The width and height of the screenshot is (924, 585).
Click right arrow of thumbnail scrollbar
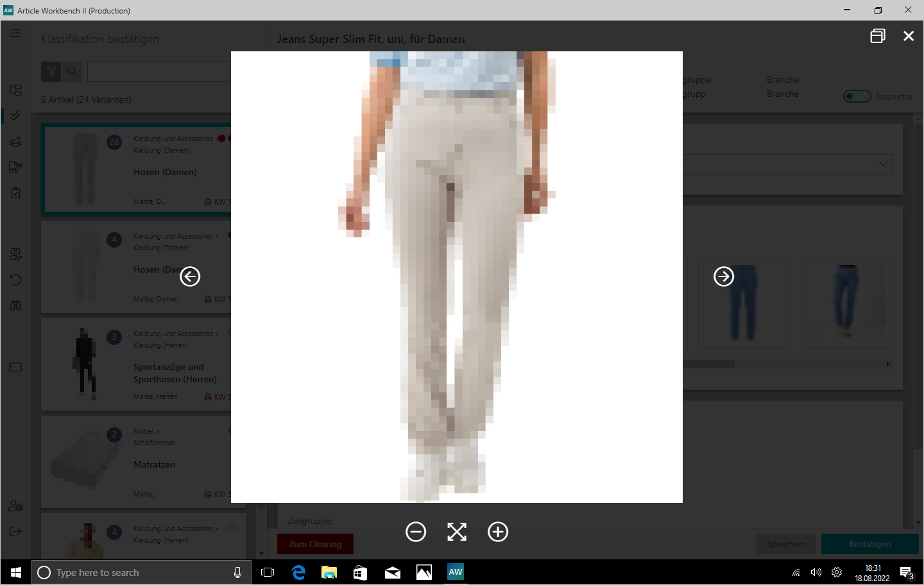click(x=888, y=364)
